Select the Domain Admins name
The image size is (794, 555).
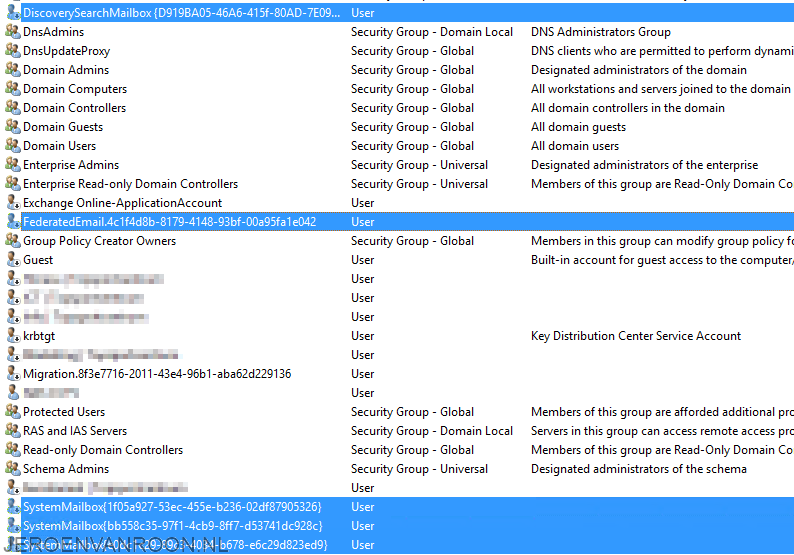click(x=66, y=69)
